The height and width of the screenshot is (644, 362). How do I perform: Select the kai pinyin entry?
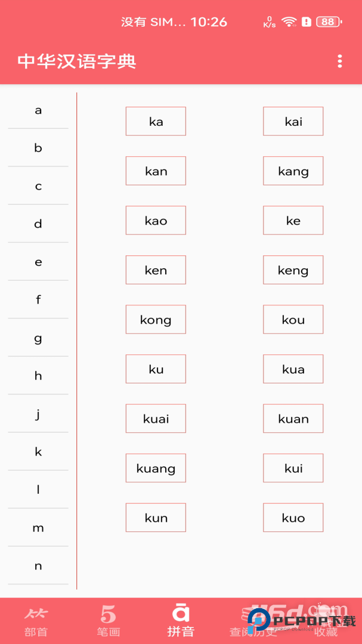[293, 121]
